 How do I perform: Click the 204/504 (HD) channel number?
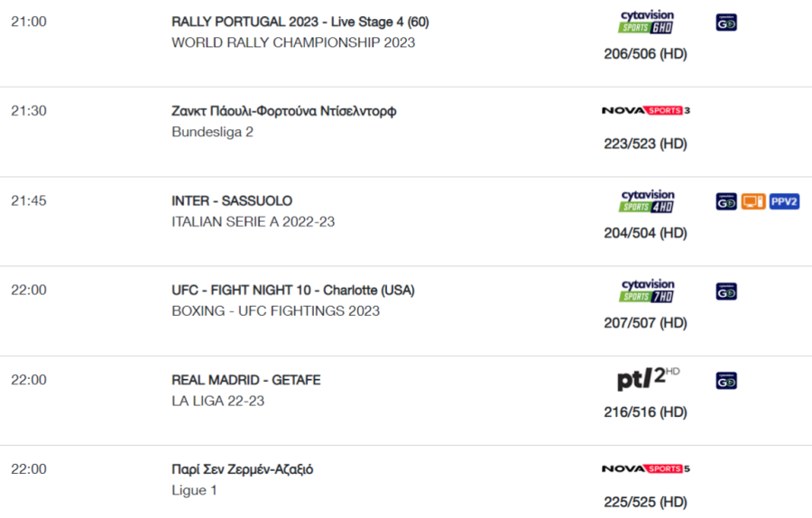(645, 233)
